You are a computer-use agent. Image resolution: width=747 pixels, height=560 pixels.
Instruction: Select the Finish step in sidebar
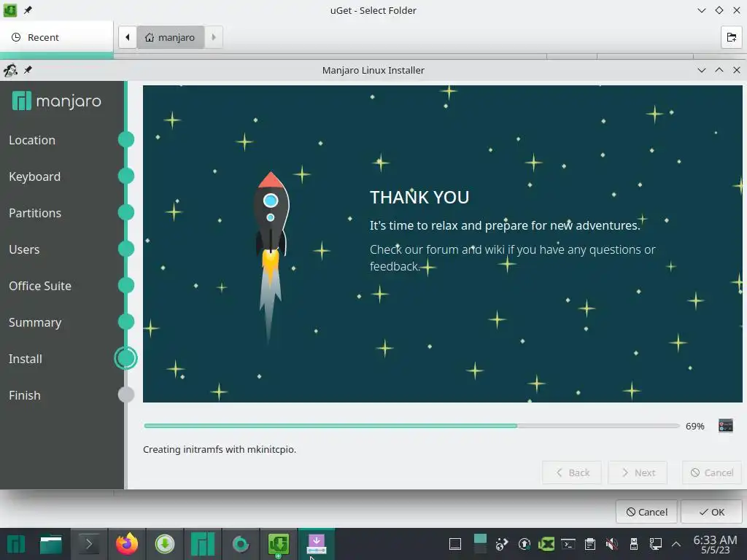[24, 395]
